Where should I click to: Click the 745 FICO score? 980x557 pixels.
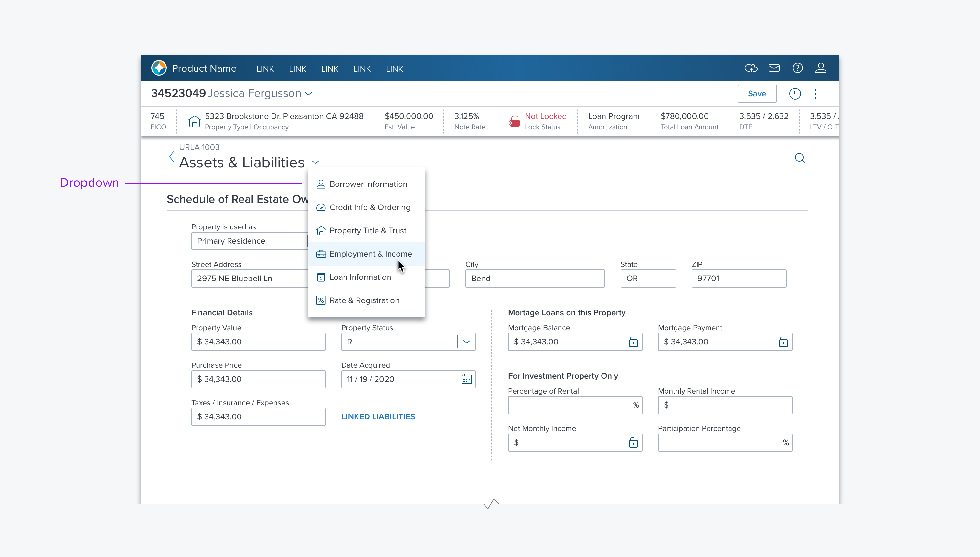(x=157, y=116)
